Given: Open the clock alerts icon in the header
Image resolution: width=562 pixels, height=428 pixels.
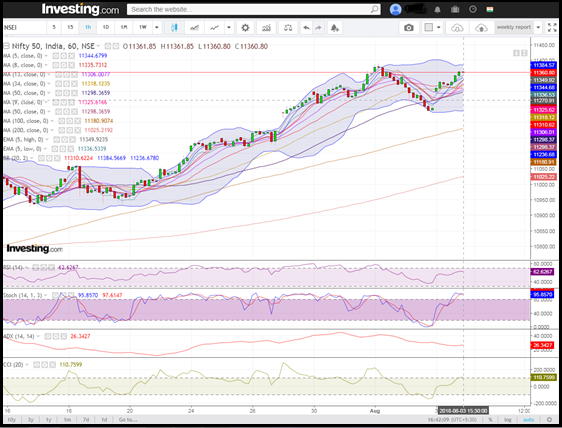Looking at the screenshot, I should pos(473,9).
